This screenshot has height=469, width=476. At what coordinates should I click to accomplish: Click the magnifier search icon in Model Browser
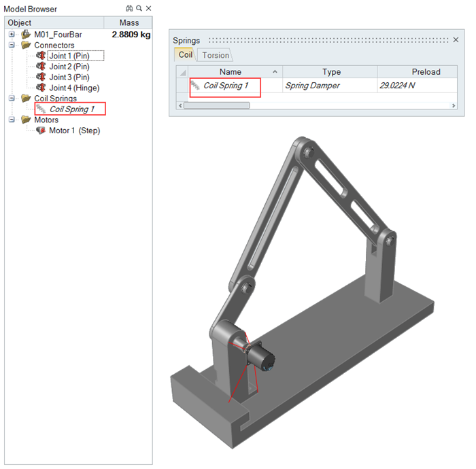click(x=139, y=8)
